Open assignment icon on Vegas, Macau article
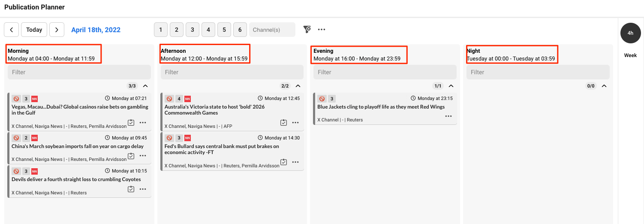This screenshot has height=224, width=644. (131, 123)
